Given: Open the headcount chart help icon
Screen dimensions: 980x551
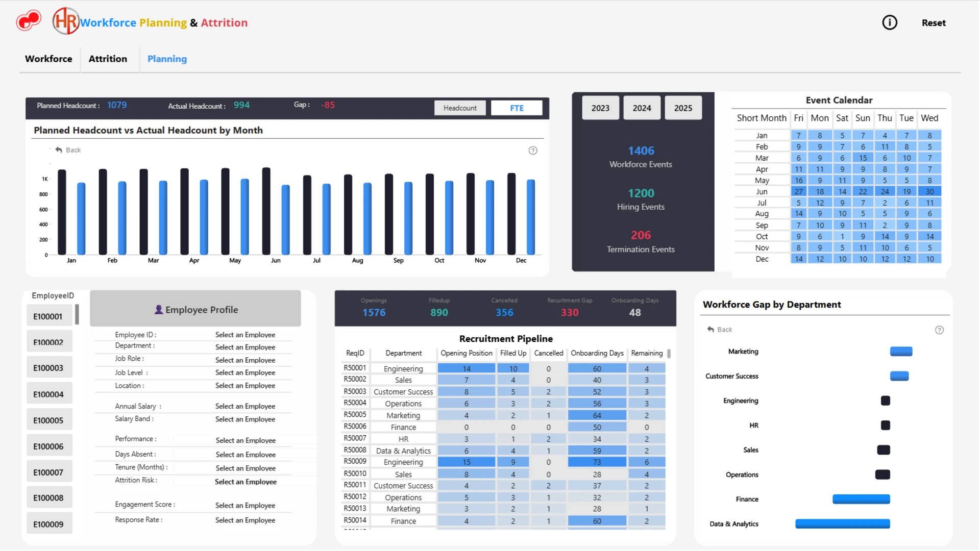Looking at the screenshot, I should 533,151.
